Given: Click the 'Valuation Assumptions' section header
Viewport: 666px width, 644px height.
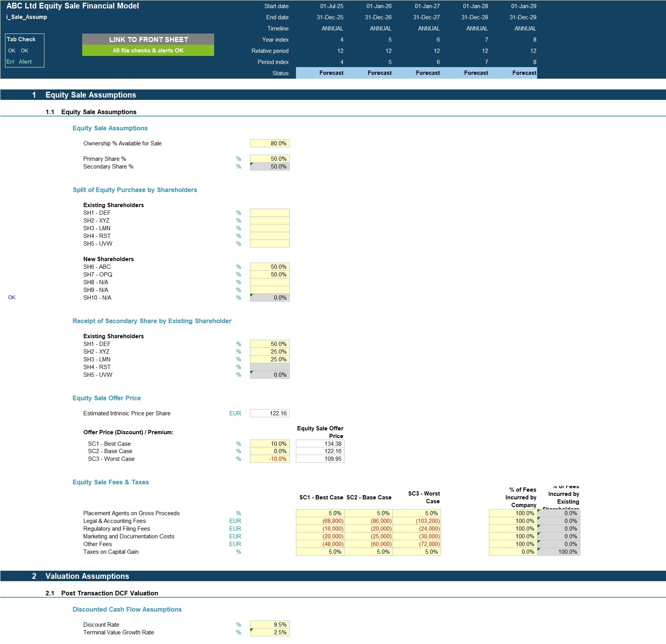Looking at the screenshot, I should (87, 576).
